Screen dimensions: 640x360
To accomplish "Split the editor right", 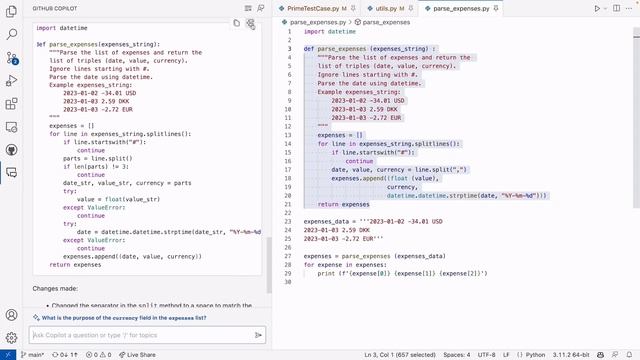I will pyautogui.click(x=616, y=8).
